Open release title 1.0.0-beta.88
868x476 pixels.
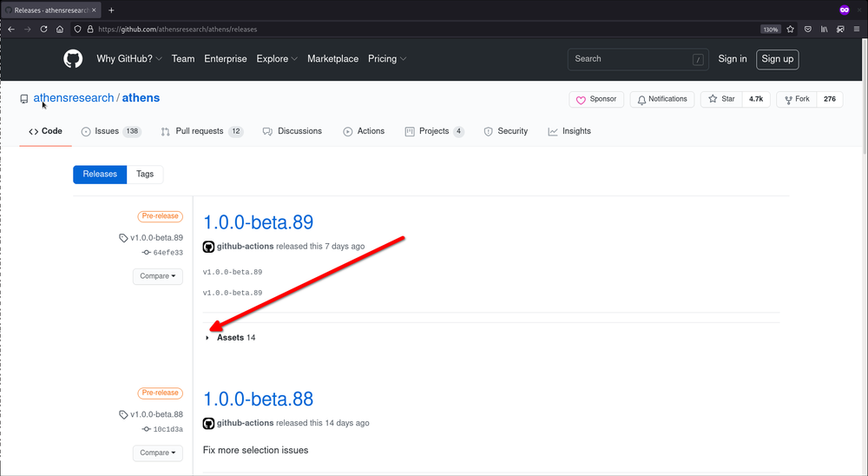coord(258,399)
